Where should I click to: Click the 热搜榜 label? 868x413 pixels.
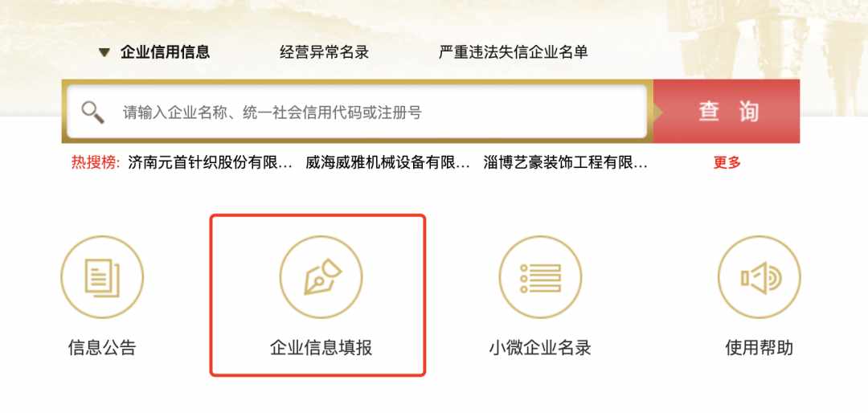pyautogui.click(x=95, y=163)
